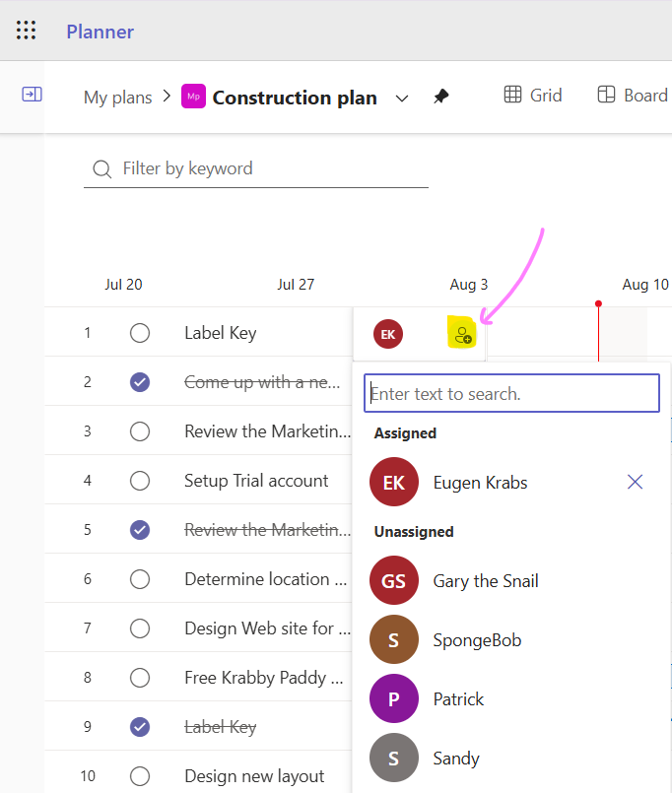Click the Construction plan magenta Mp icon
This screenshot has height=793, width=672.
pos(193,97)
